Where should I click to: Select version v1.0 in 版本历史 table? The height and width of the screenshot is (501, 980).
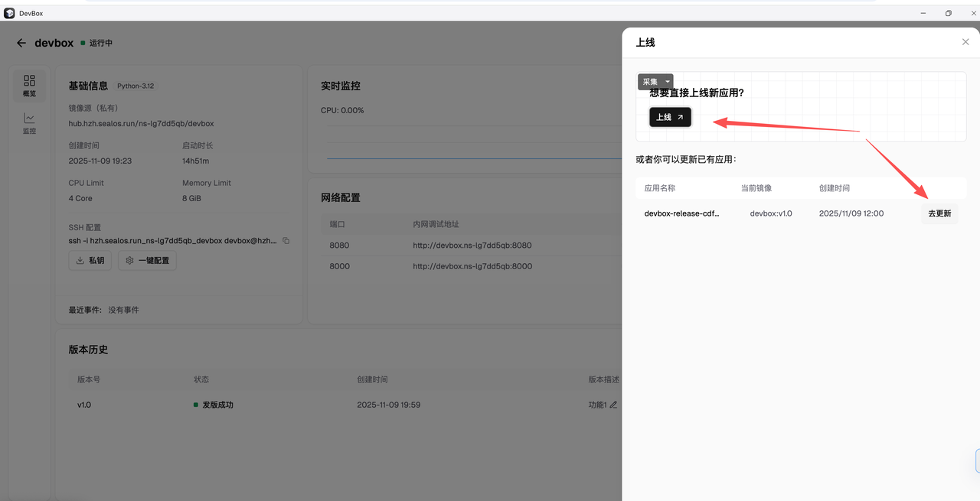pos(84,405)
